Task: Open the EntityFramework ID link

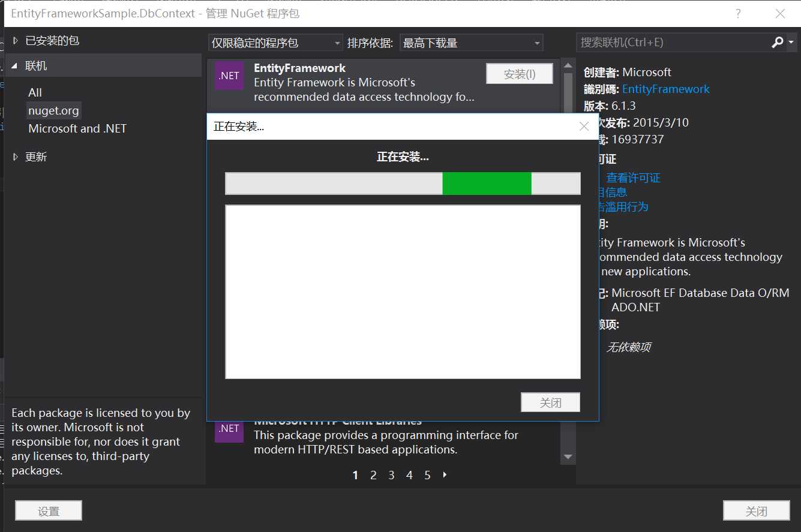Action: [665, 89]
